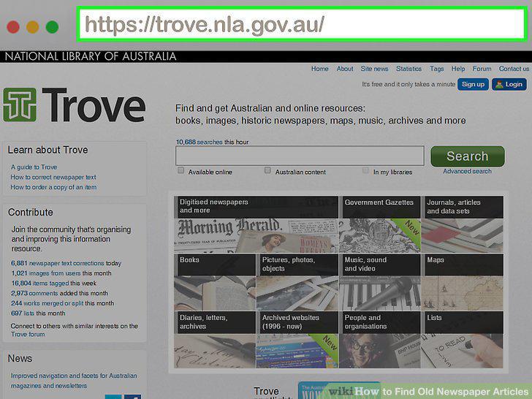Open Journals, articles and data sets tile
The width and height of the screenshot is (532, 399).
[462, 224]
